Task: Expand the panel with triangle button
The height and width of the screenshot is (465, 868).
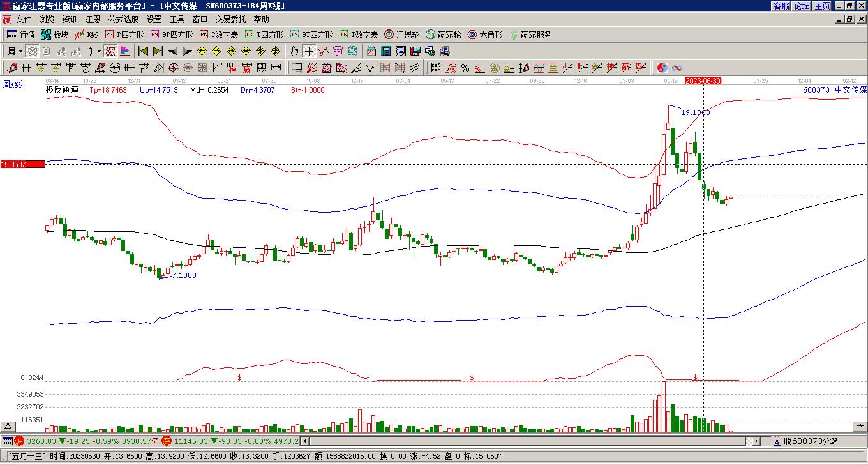Action: (8, 427)
